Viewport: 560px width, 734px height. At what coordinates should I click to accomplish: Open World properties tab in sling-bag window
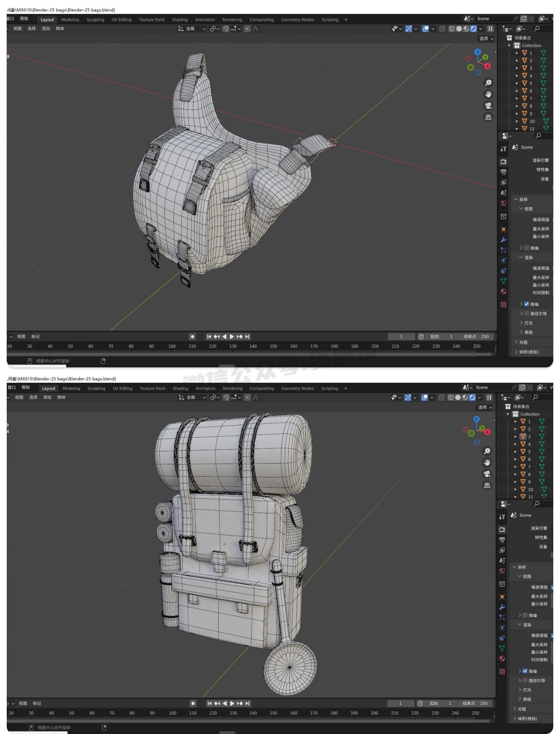[x=503, y=203]
